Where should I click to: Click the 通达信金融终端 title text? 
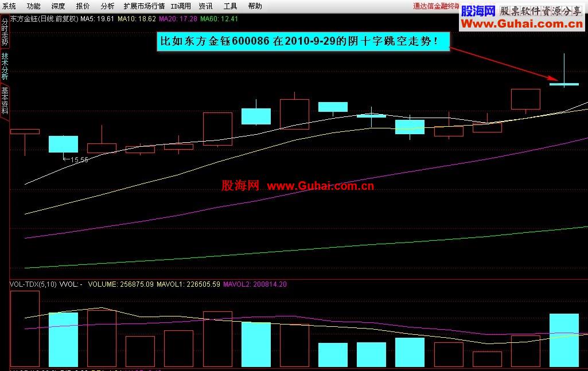click(x=436, y=6)
